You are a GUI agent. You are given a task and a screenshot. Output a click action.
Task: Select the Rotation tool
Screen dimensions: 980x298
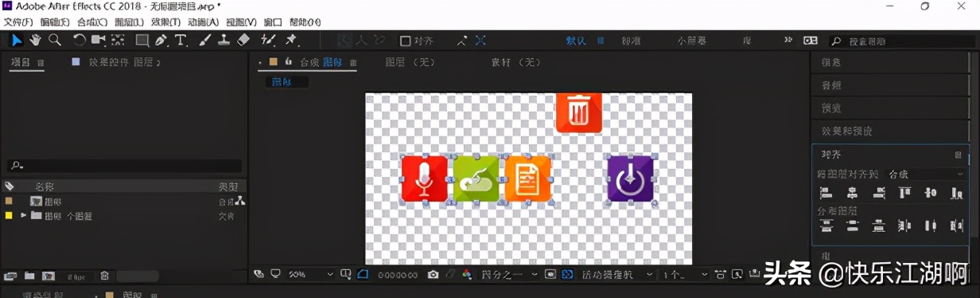80,40
